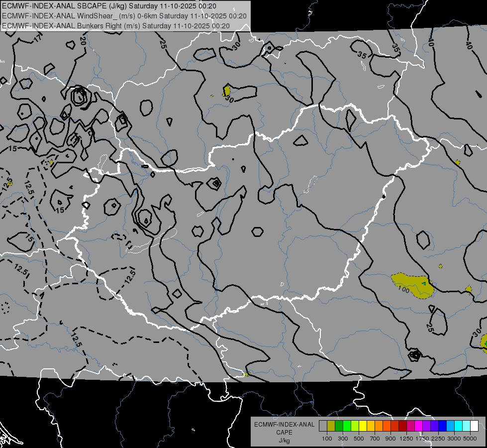Click the 300 tick label in legend
487x448 pixels.
pyautogui.click(x=343, y=439)
